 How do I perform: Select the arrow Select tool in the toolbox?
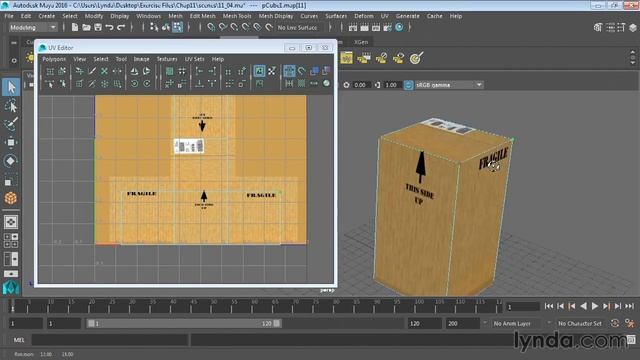(11, 87)
